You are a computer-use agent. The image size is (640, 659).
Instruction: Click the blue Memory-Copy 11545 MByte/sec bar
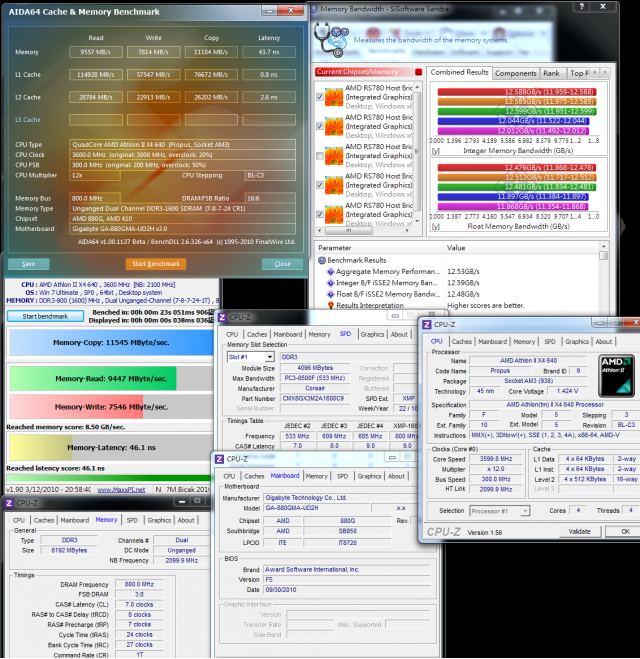coord(111,343)
